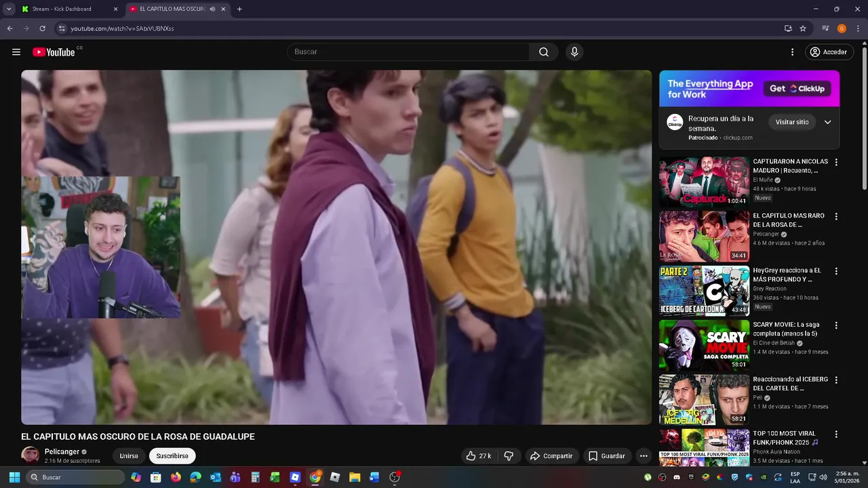Viewport: 868px width, 488px height.
Task: Like the video with thumbs up
Action: [x=479, y=456]
